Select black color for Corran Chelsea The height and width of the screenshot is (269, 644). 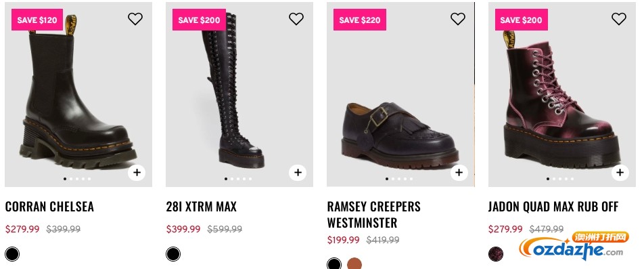[12, 254]
